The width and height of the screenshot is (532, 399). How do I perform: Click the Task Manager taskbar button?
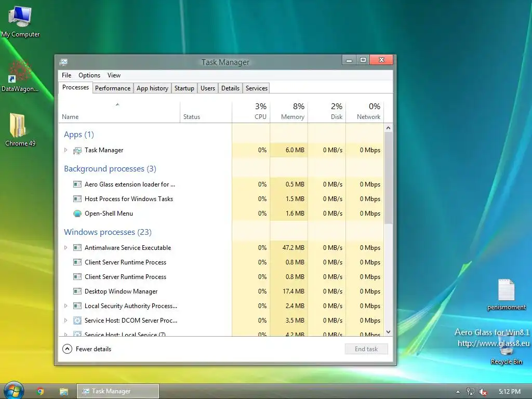(118, 391)
